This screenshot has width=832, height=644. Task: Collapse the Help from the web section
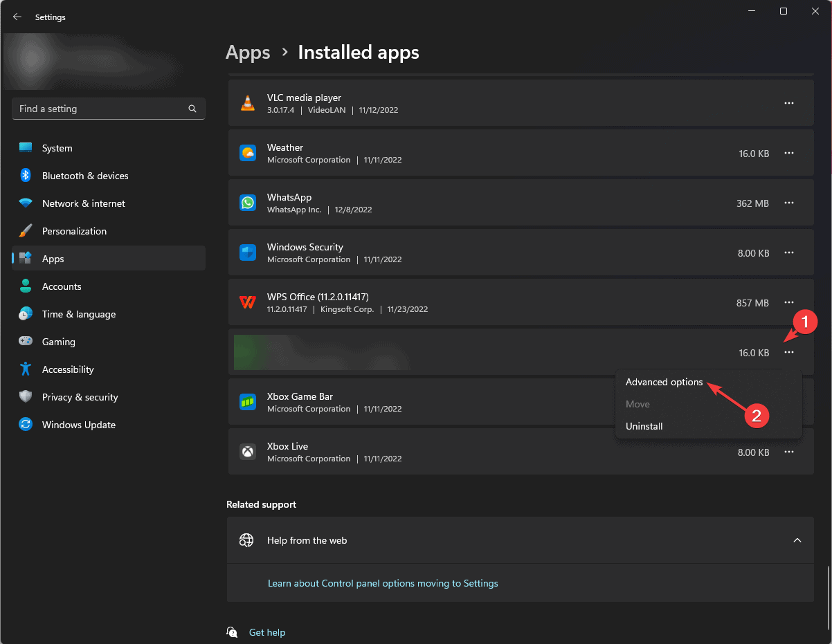797,540
